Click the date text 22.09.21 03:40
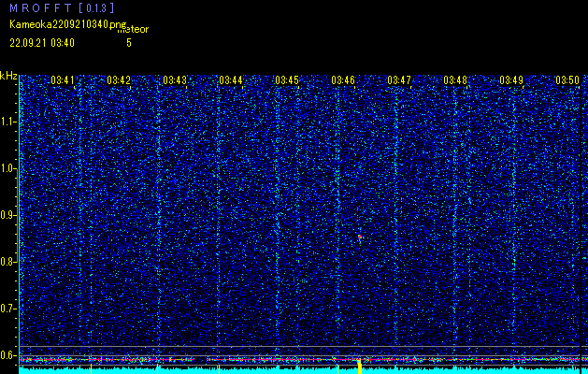 (x=42, y=43)
